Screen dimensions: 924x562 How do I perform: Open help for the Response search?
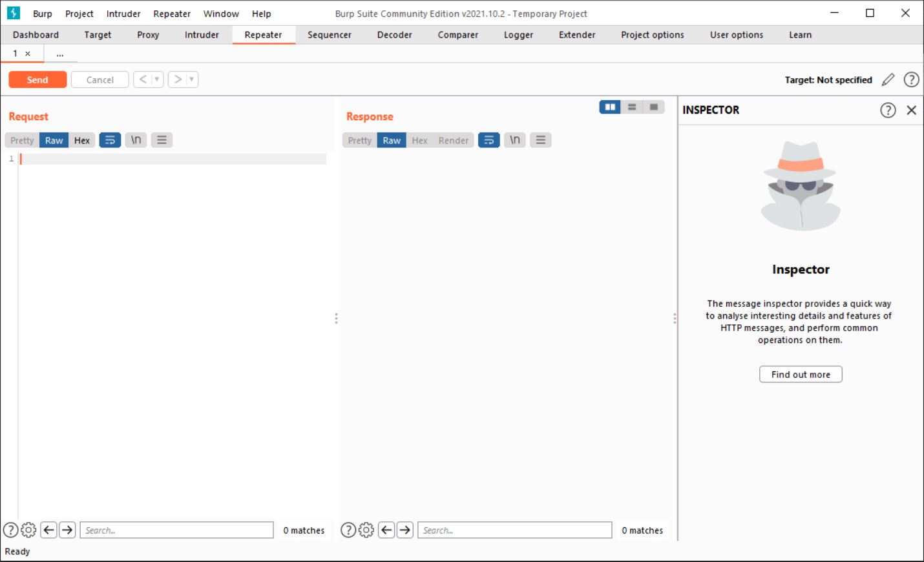tap(348, 530)
